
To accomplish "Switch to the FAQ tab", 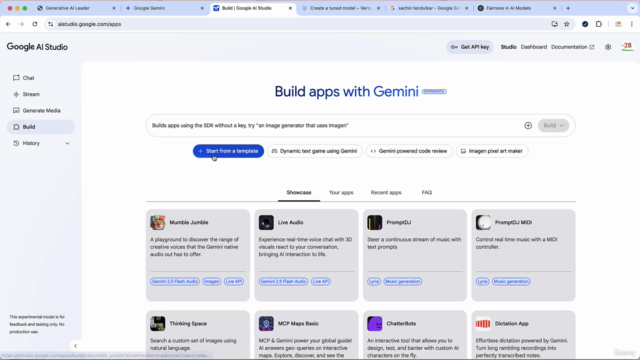I will (x=427, y=193).
